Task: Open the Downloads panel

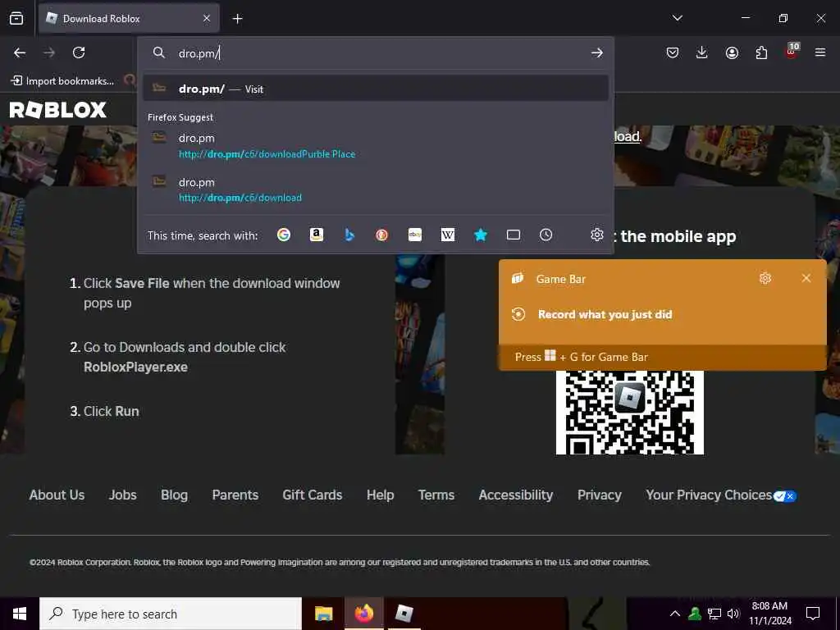Action: pos(702,52)
